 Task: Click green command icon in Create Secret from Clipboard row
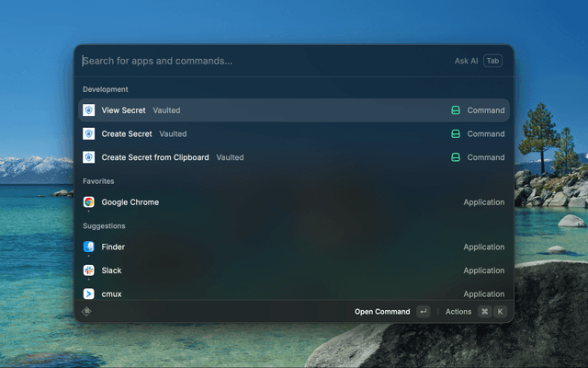click(x=456, y=157)
